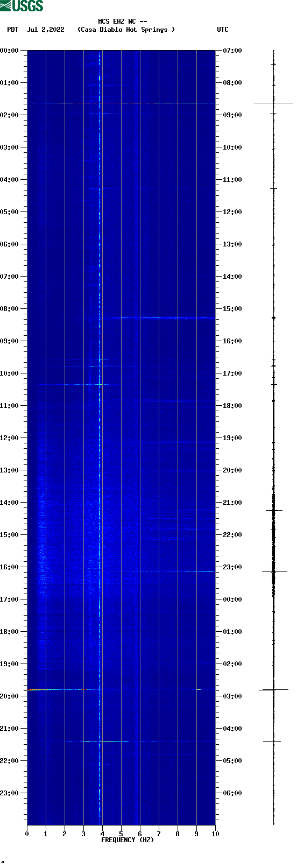Click the UTC time label 23:00
This screenshot has height=868, width=297.
tap(232, 567)
